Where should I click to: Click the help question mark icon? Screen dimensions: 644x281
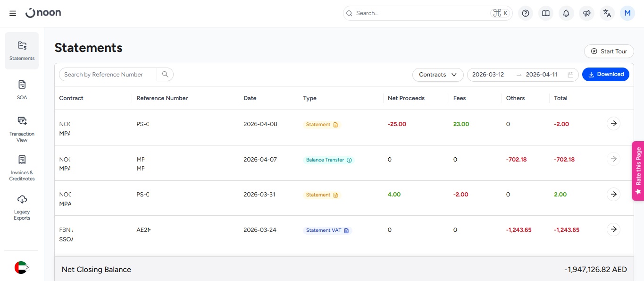[526, 13]
